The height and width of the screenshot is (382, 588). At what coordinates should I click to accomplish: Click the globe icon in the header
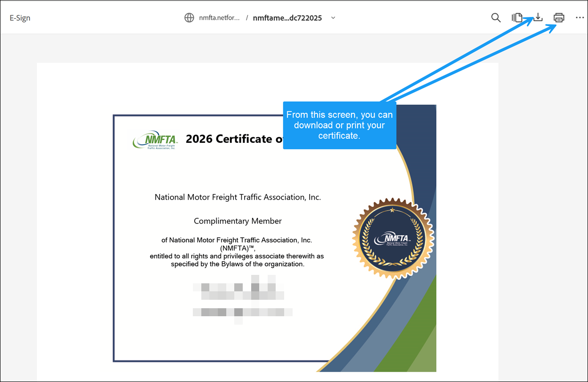189,18
